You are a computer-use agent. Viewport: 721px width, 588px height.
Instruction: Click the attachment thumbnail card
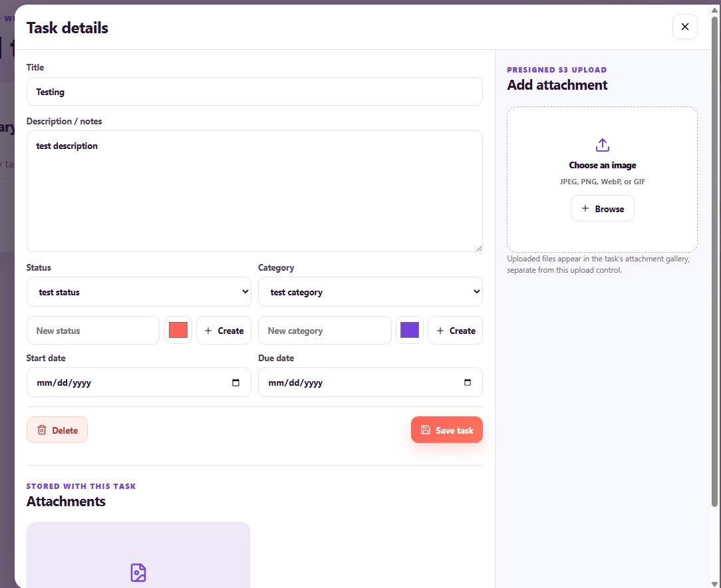(x=138, y=555)
